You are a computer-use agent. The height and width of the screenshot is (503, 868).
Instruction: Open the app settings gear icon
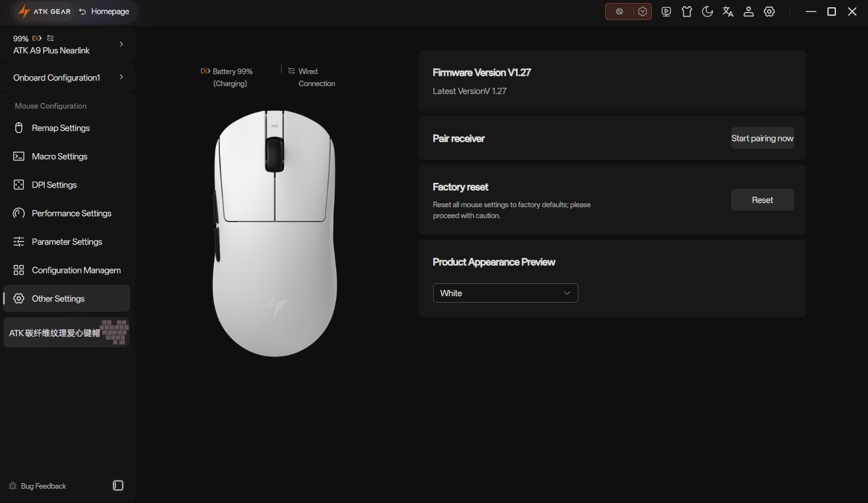769,12
